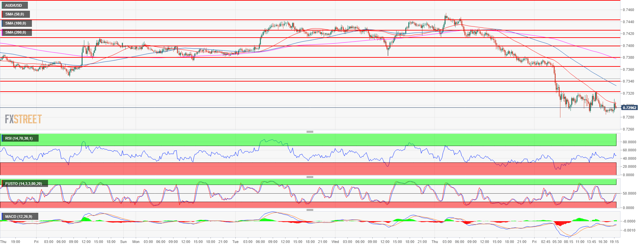
Task: Click the 0.7400 price axis label
Action: (628, 46)
